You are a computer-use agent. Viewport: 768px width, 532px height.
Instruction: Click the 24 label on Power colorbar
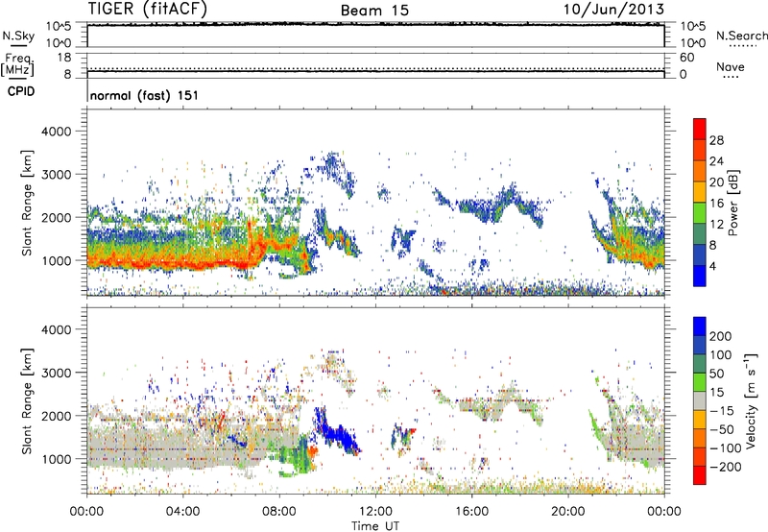click(716, 161)
